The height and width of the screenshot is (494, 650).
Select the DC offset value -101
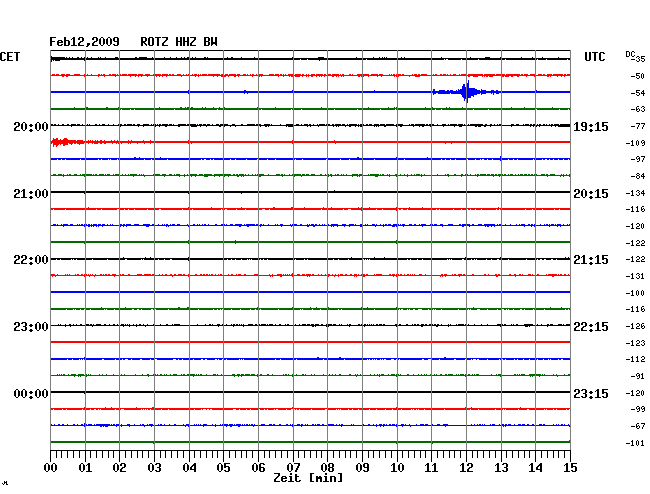[635, 443]
